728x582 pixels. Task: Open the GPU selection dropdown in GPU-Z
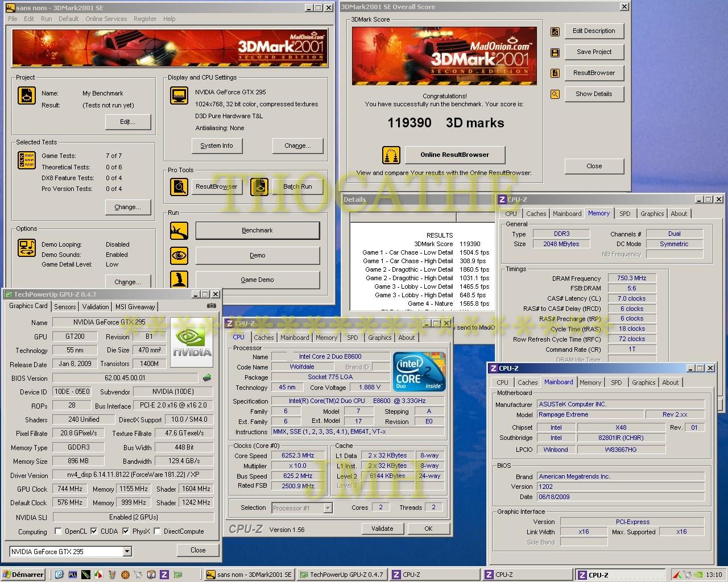click(x=127, y=551)
